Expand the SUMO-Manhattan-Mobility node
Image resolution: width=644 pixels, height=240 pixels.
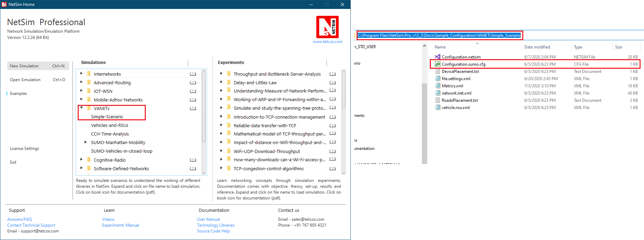85,142
